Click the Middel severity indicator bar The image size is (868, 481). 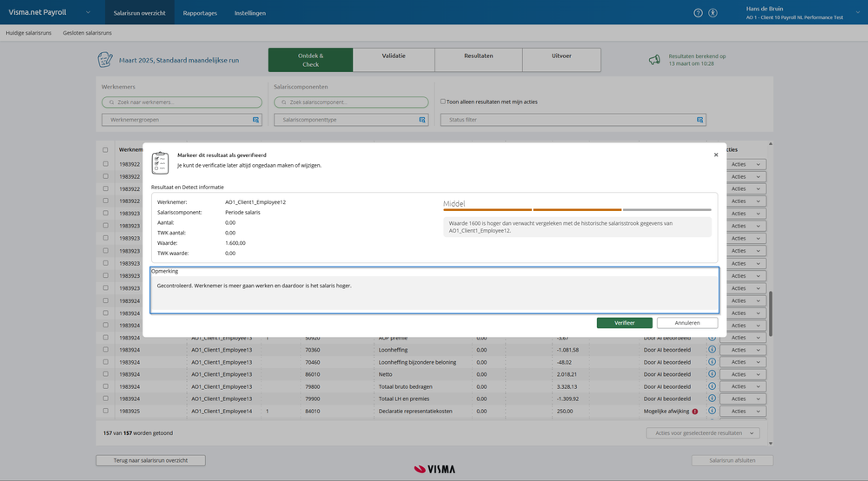pos(577,209)
